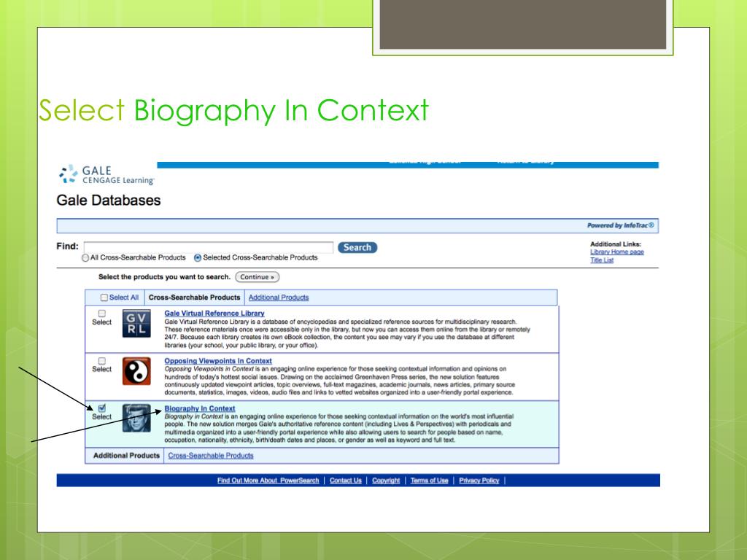Open Library Home page link
The image size is (747, 560).
617,252
